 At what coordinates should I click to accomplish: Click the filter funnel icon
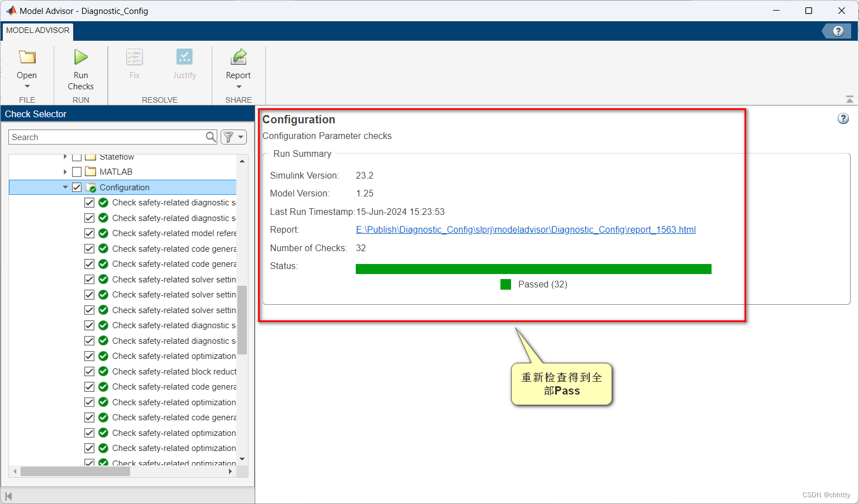click(x=228, y=137)
